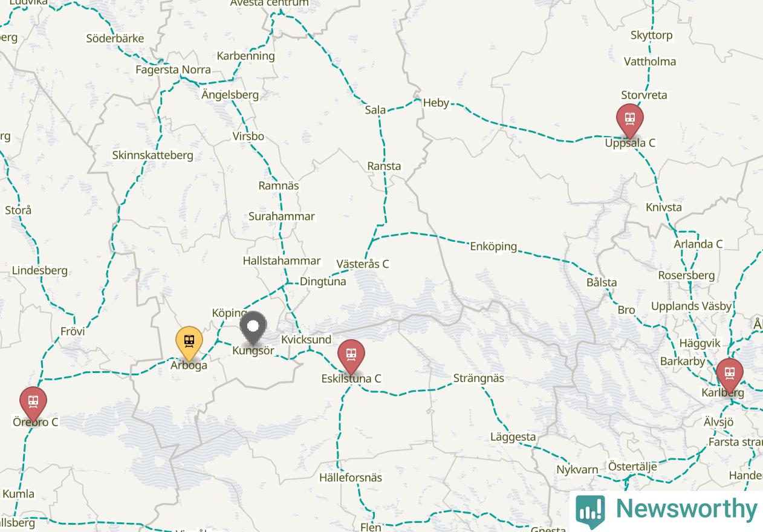Open the Newsworthy logo icon
This screenshot has width=763, height=532.
(590, 511)
